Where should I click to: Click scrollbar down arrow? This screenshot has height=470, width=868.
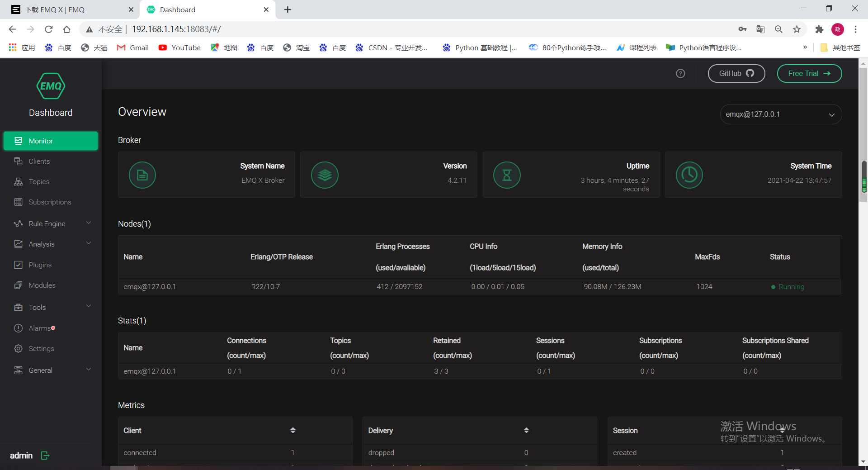click(x=863, y=461)
